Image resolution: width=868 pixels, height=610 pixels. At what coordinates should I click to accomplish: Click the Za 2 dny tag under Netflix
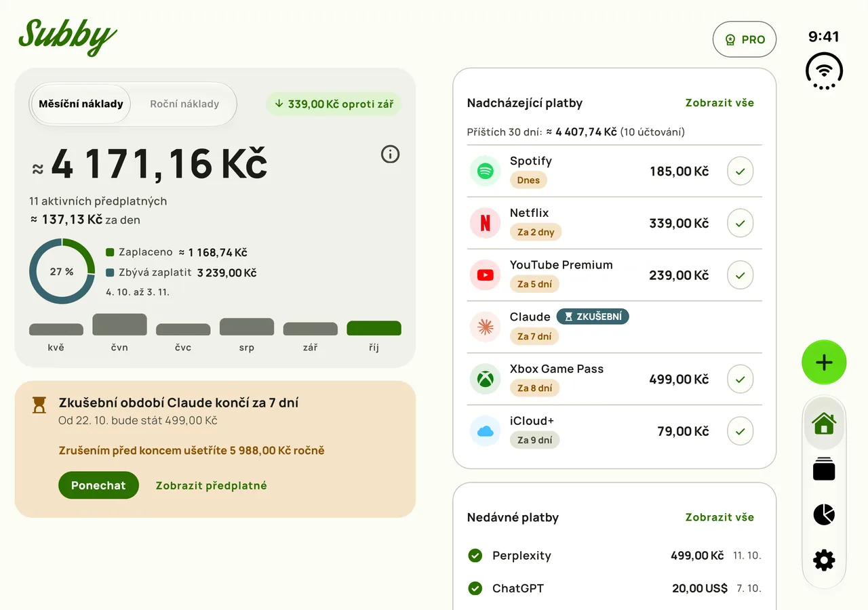[536, 232]
